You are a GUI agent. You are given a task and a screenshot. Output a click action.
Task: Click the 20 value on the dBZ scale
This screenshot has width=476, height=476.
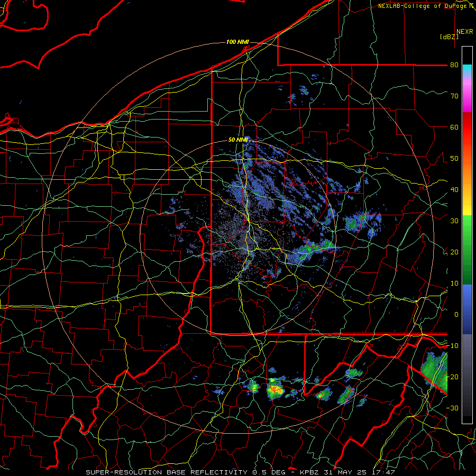454,252
